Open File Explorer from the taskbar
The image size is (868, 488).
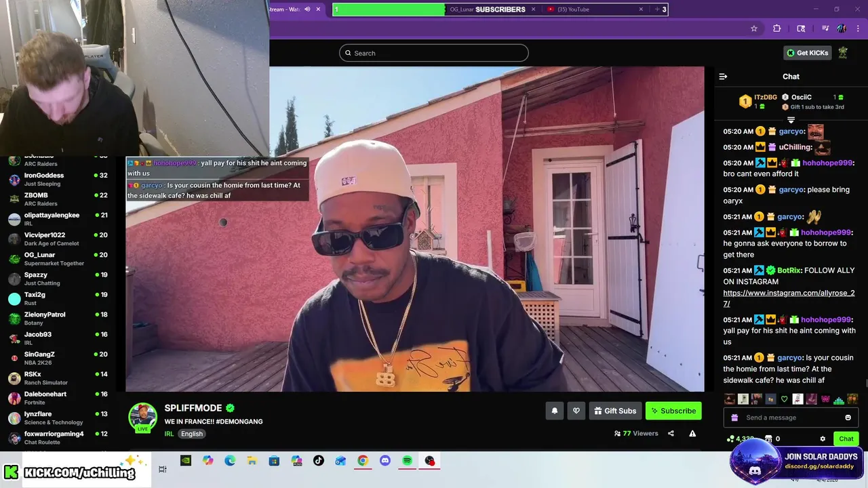point(252,461)
